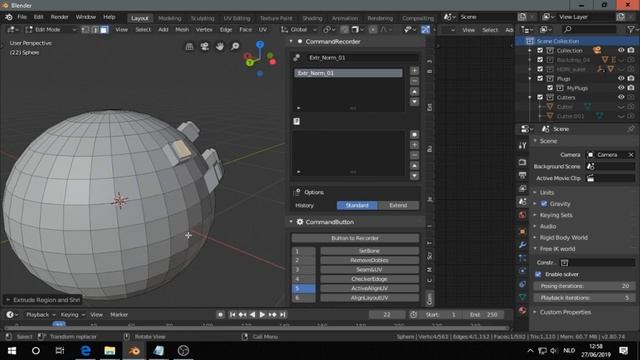Screen dimensions: 640x360
Task: Toggle orthographic grid view icon in viewport
Action: point(189,46)
